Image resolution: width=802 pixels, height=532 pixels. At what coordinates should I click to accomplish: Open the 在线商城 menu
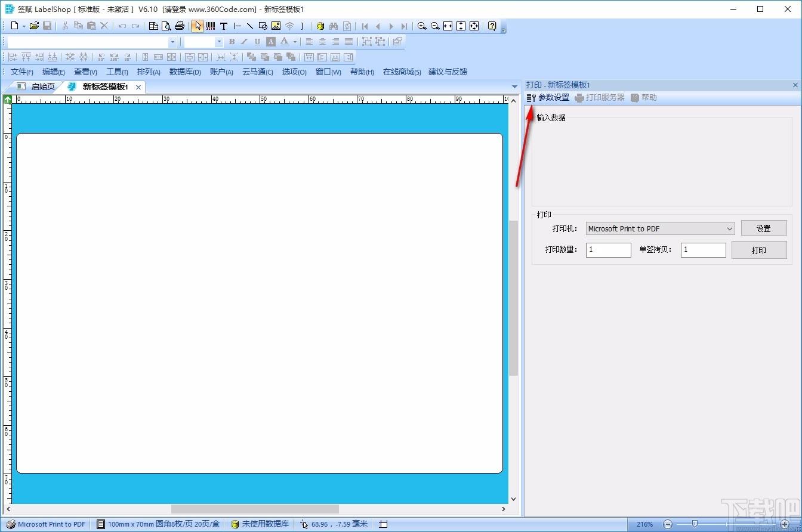click(402, 72)
